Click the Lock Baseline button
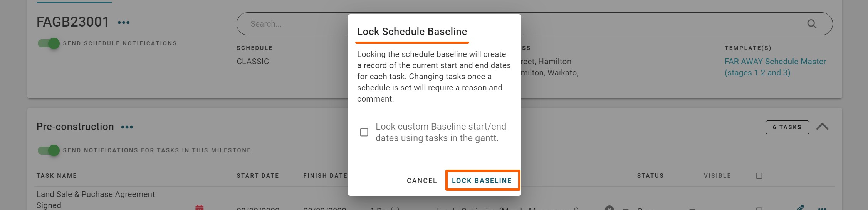This screenshot has height=210, width=868. pos(482,180)
